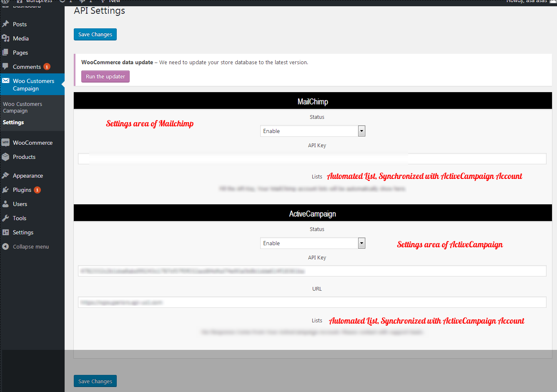Image resolution: width=557 pixels, height=392 pixels.
Task: Select the Settings submenu under Woo Customers Campaign
Action: point(13,122)
